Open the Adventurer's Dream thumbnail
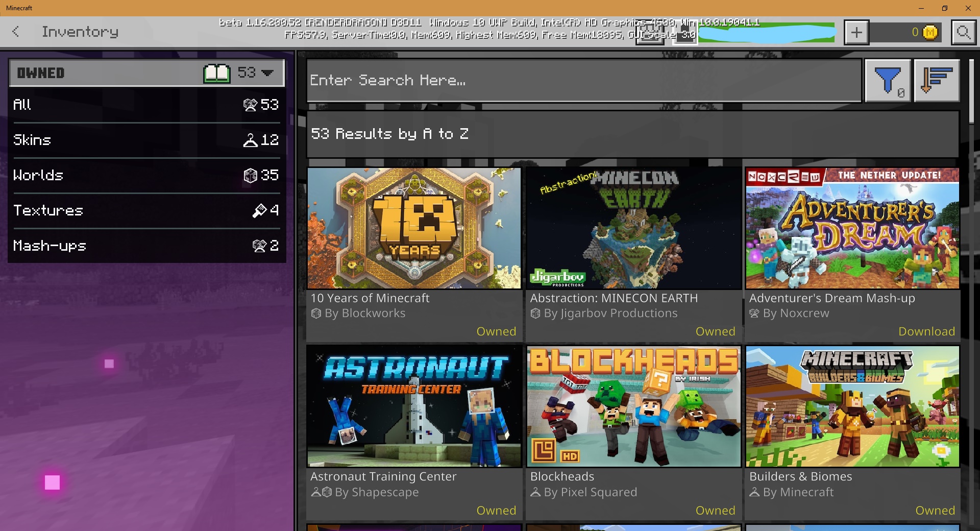980x531 pixels. [x=852, y=228]
